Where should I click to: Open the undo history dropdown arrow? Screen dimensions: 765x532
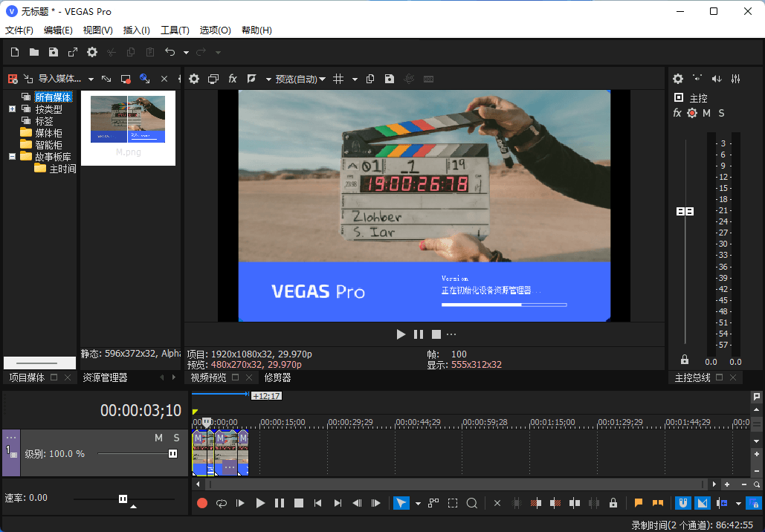pyautogui.click(x=186, y=53)
